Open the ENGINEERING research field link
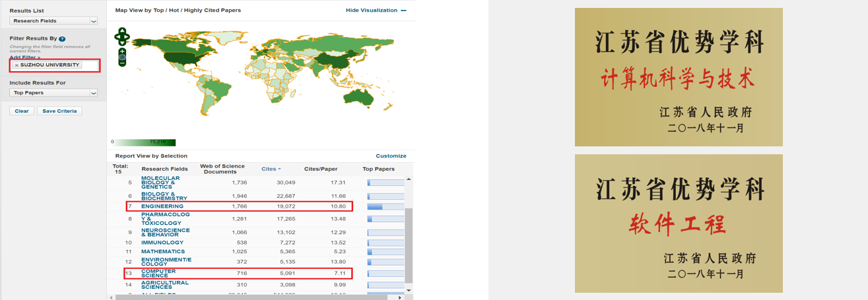This screenshot has width=868, height=300. pos(162,206)
